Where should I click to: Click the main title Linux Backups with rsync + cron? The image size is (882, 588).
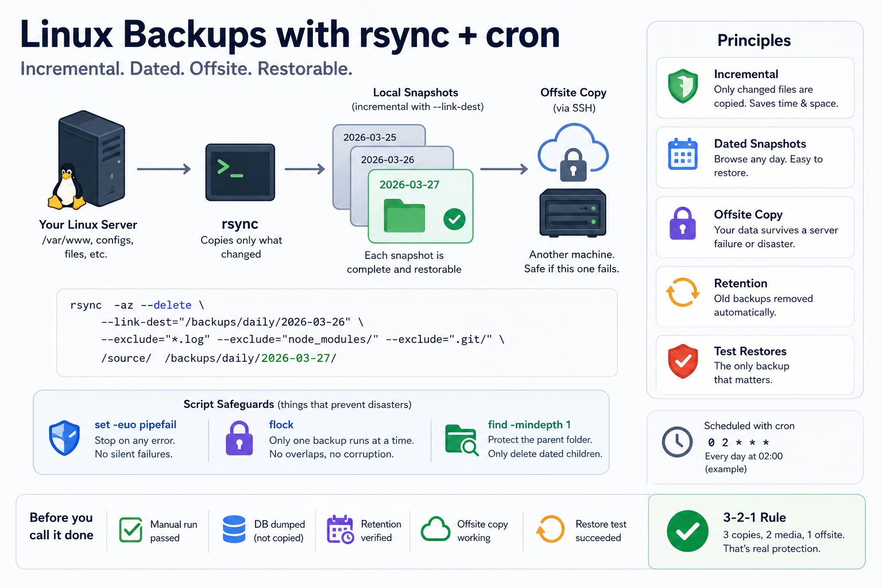click(x=290, y=34)
